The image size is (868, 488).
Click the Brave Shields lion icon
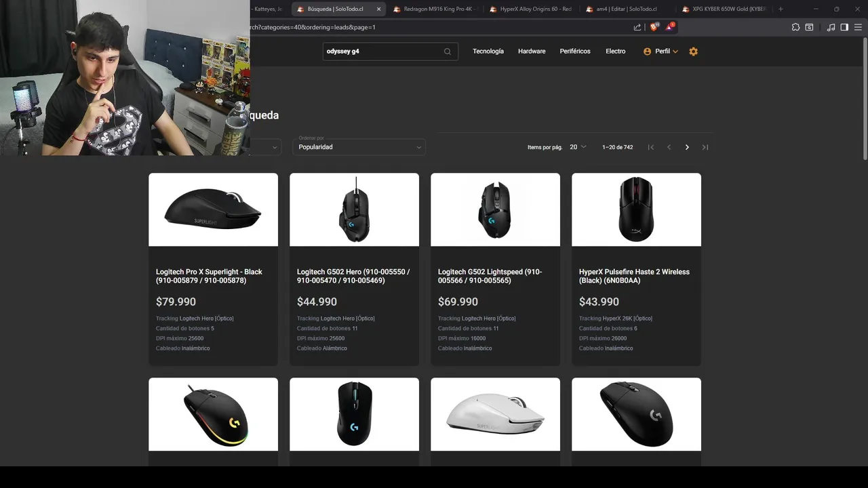coord(654,27)
